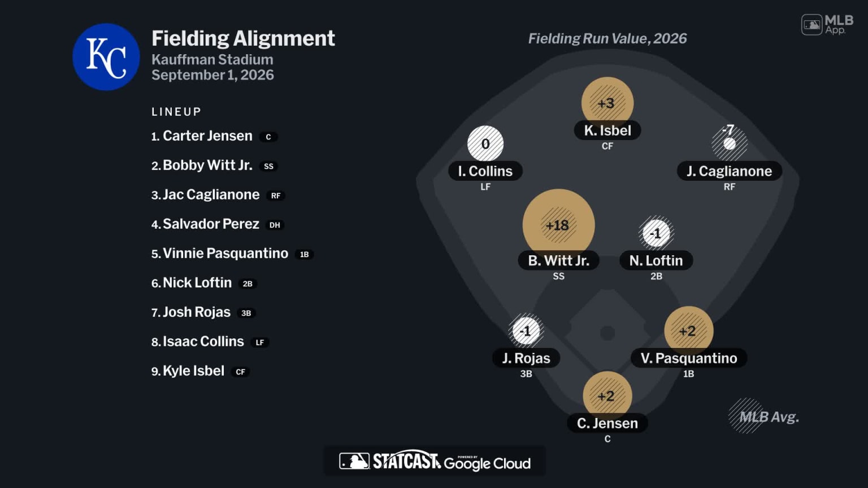Click the -1 circle above J. Rojas
Image resolution: width=868 pixels, height=488 pixels.
pyautogui.click(x=526, y=330)
